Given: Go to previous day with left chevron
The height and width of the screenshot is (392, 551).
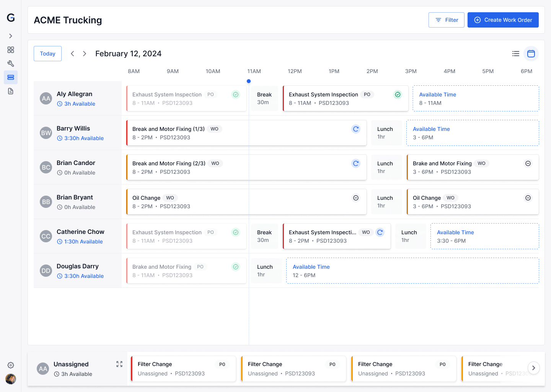Looking at the screenshot, I should (x=72, y=54).
